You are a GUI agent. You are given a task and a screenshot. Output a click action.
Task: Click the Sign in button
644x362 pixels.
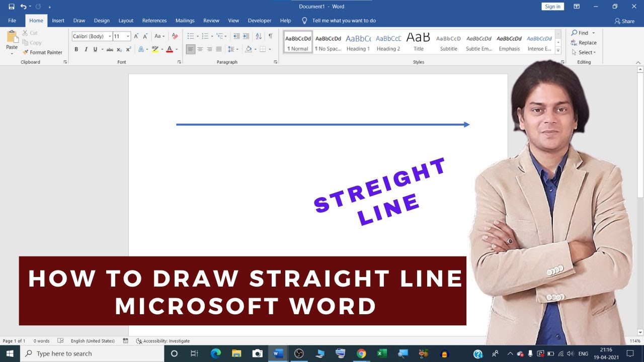(x=552, y=6)
